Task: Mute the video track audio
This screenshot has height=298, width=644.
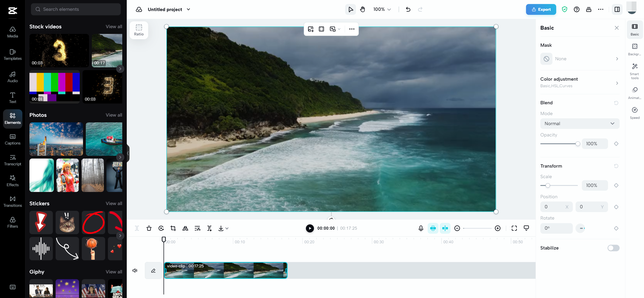Action: [x=135, y=270]
